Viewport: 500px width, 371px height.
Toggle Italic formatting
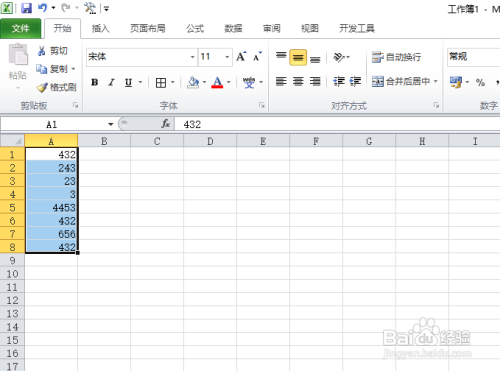point(111,82)
